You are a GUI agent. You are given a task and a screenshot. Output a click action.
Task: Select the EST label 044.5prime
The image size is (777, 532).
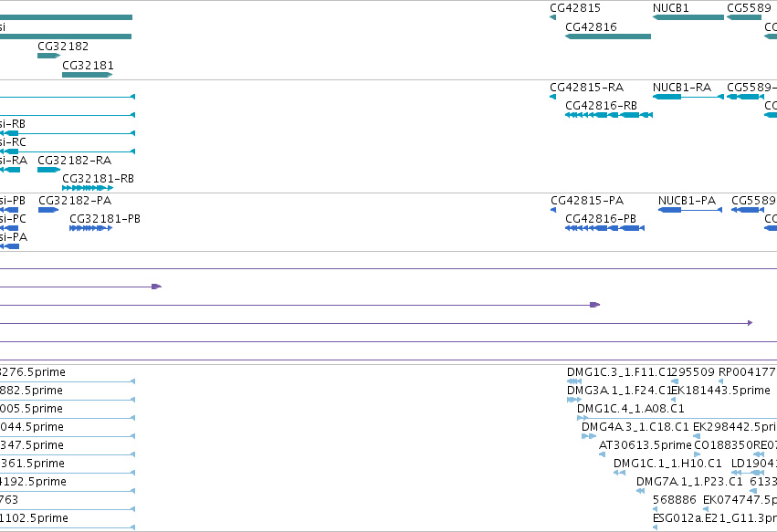pos(32,427)
